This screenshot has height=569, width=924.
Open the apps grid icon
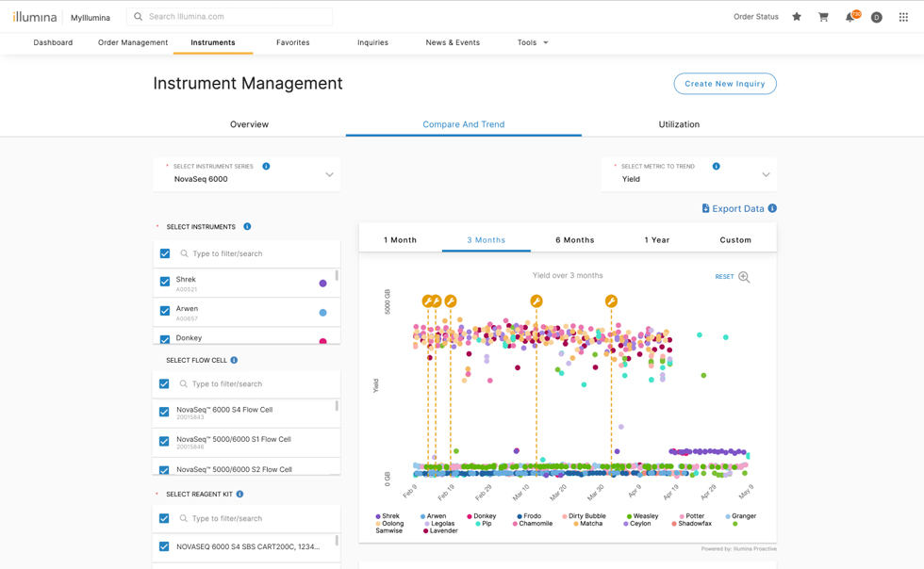point(903,17)
